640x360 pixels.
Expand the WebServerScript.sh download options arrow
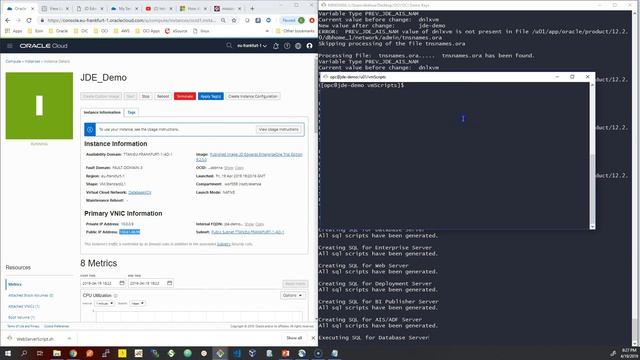tap(69, 338)
